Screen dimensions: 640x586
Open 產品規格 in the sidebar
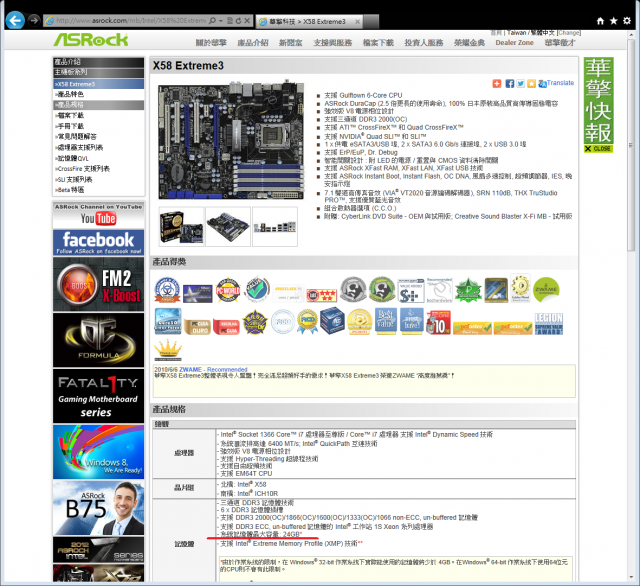point(98,105)
